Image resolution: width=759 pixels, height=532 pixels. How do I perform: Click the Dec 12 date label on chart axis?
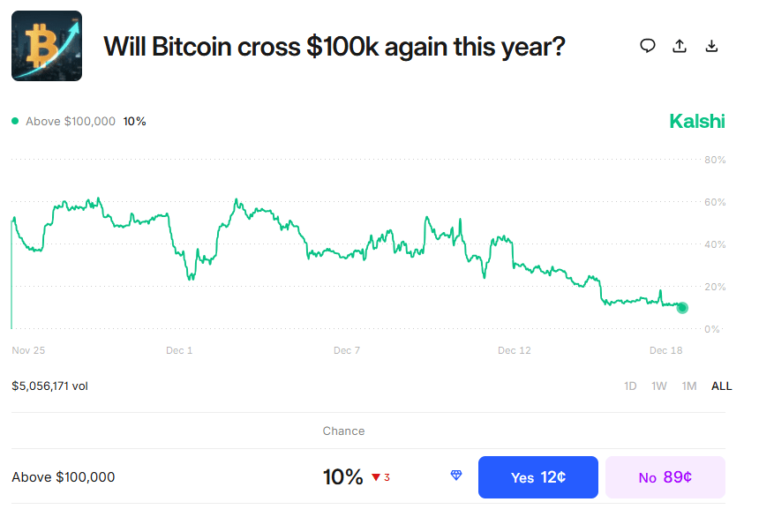pyautogui.click(x=514, y=350)
